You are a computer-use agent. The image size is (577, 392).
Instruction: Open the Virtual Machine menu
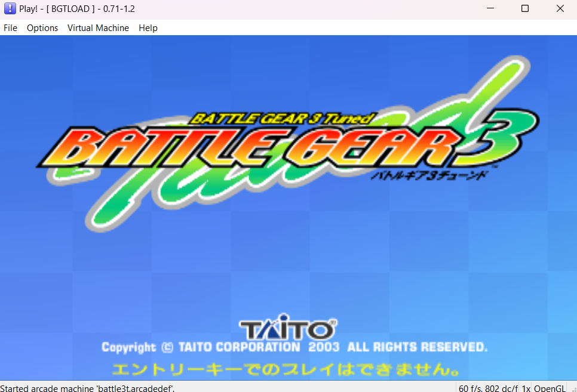(98, 28)
